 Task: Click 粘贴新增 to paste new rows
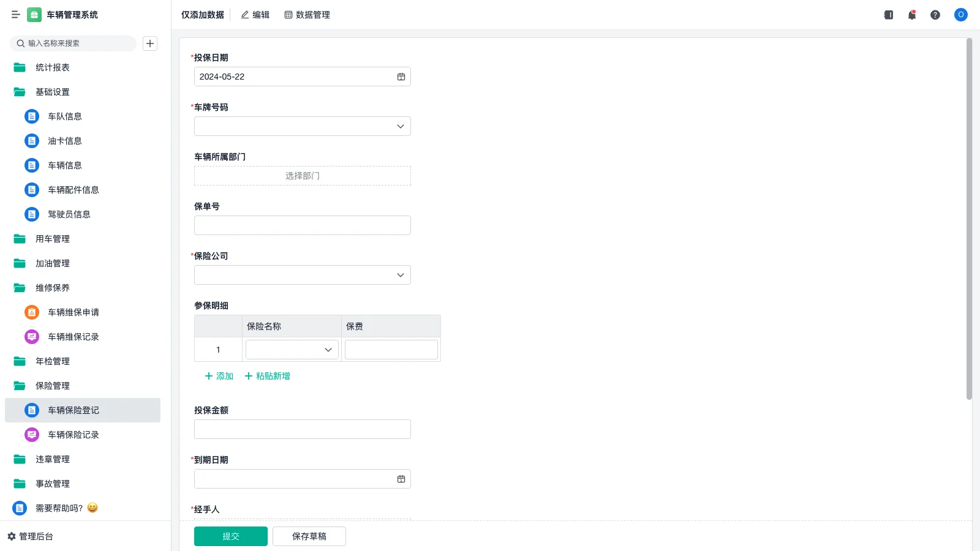pyautogui.click(x=267, y=376)
